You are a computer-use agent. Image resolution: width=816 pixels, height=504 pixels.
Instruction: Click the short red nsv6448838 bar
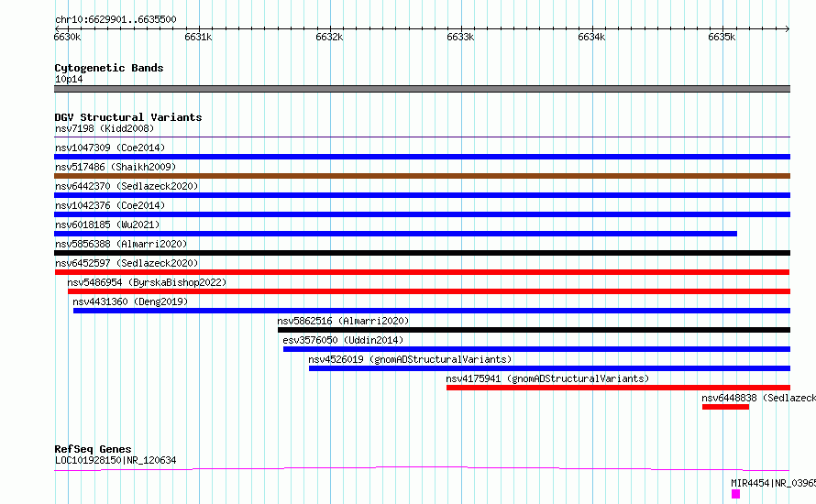point(725,407)
